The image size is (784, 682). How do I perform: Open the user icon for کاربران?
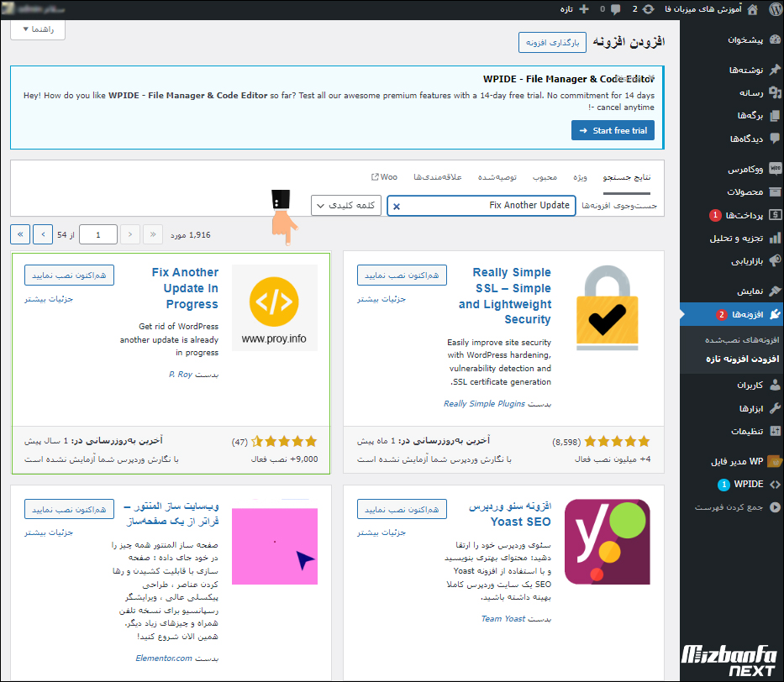coord(775,385)
